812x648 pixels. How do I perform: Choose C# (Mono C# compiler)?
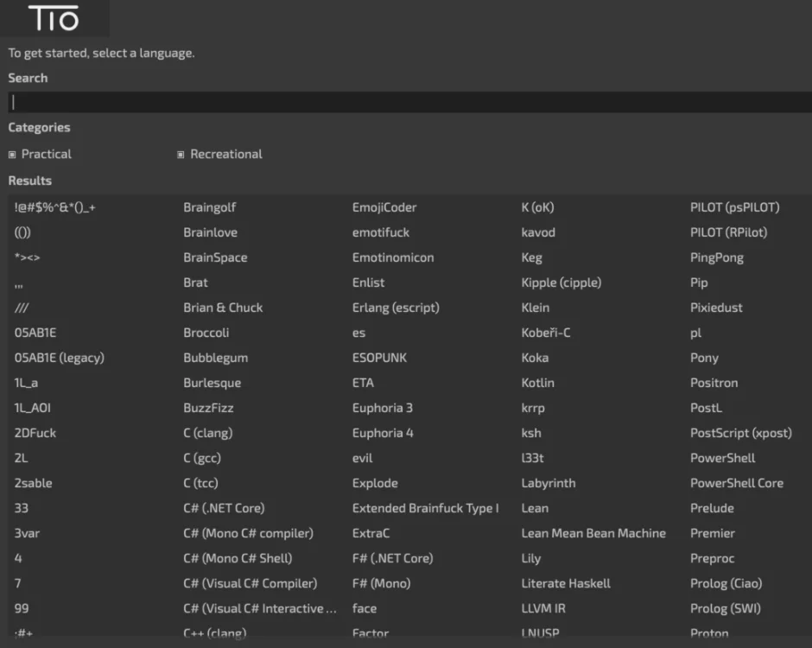click(x=249, y=533)
